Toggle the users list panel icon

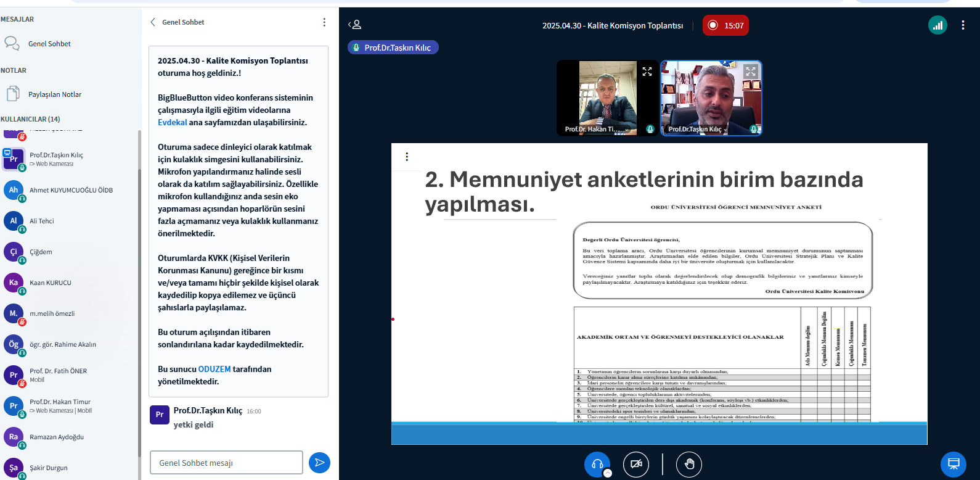354,25
